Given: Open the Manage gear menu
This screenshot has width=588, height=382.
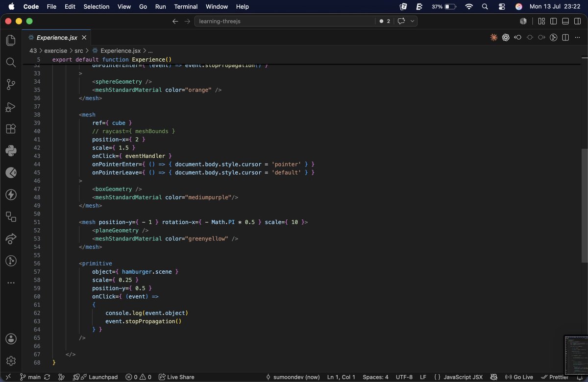Looking at the screenshot, I should [11, 361].
